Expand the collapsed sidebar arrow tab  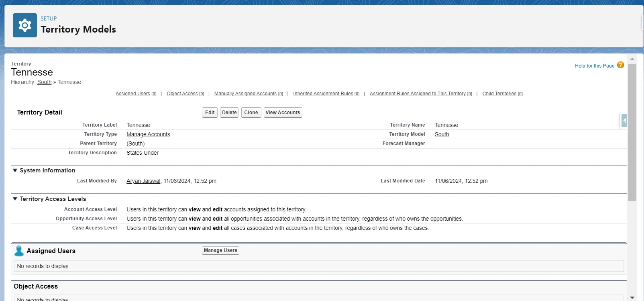[624, 121]
